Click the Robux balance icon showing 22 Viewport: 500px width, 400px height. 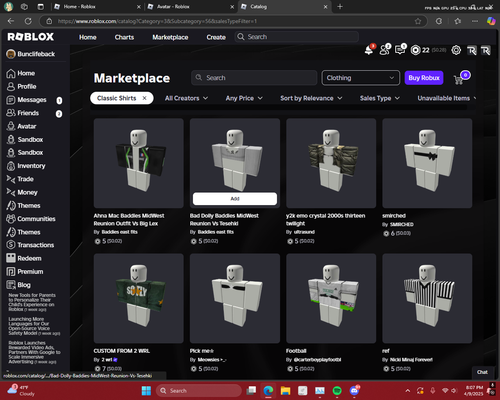(415, 50)
